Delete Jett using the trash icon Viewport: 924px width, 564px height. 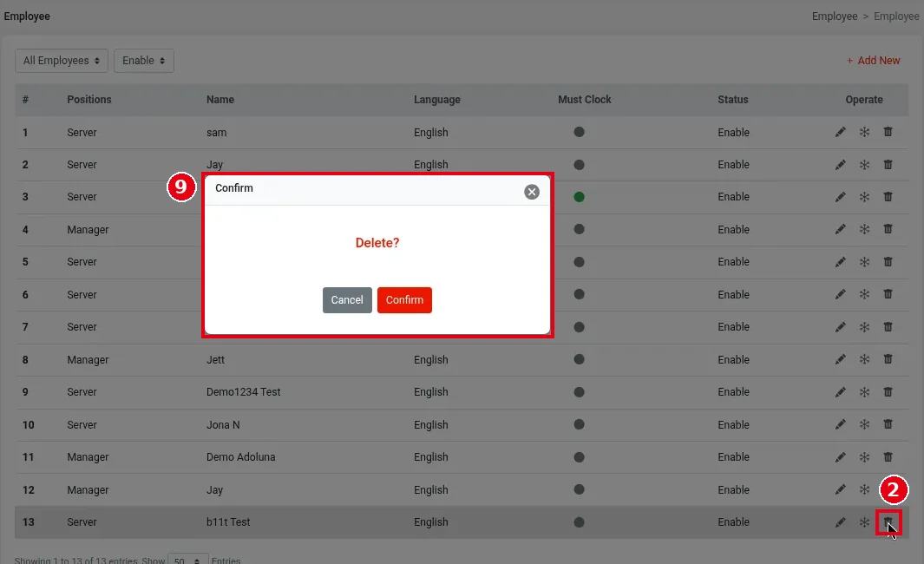click(x=888, y=359)
